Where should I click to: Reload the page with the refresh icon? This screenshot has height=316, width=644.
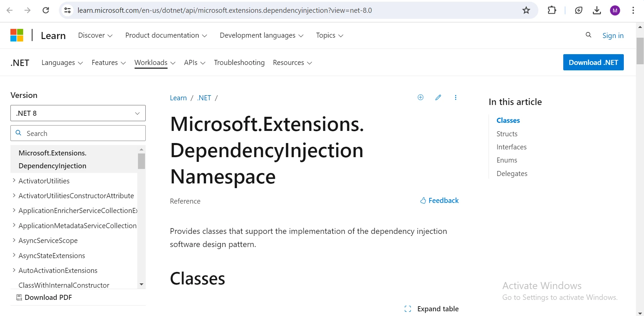pos(46,10)
